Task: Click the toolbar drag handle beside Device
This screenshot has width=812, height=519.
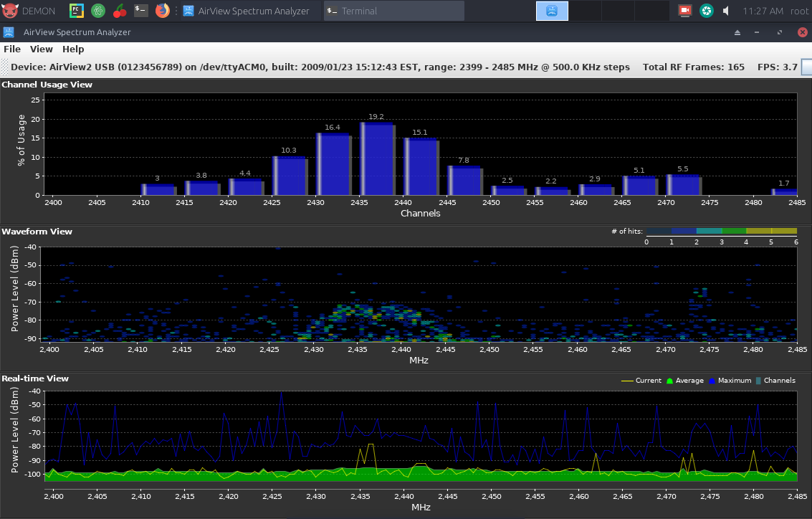Action: [5, 67]
